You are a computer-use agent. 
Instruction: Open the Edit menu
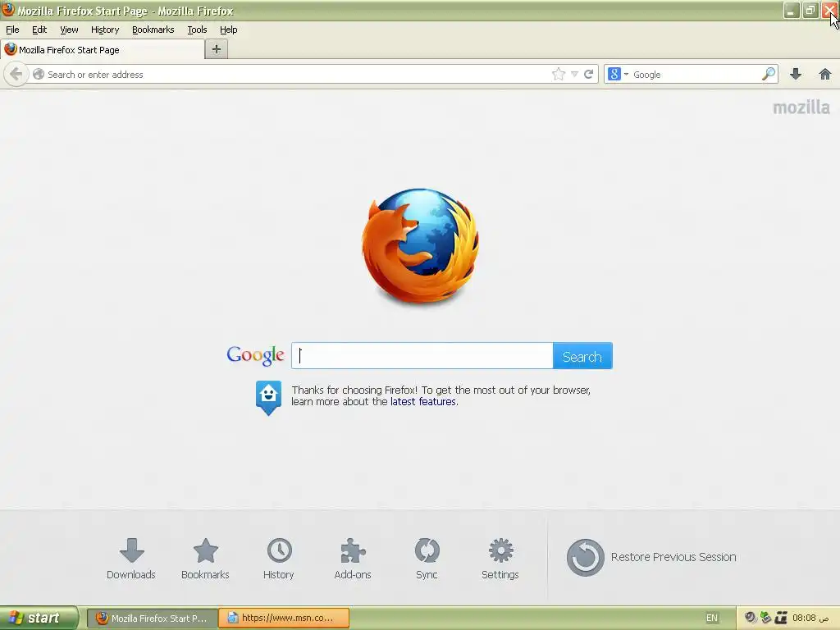[39, 30]
